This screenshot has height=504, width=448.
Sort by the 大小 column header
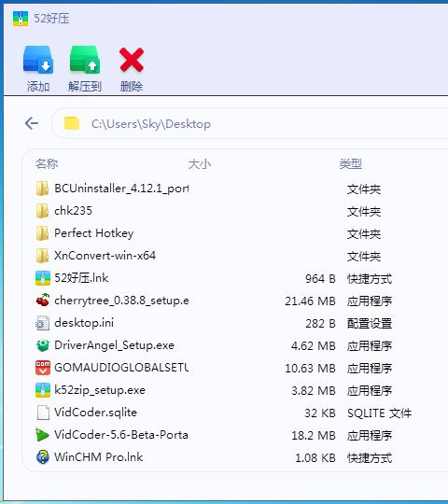(199, 164)
